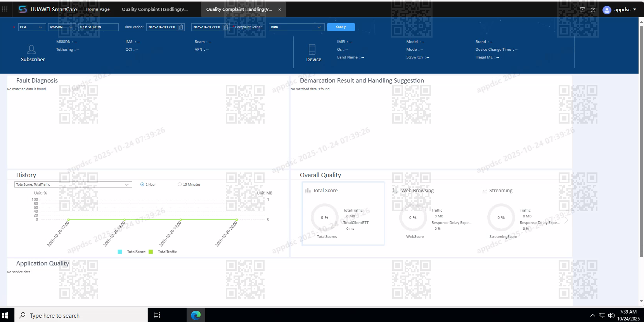The height and width of the screenshot is (322, 644).
Task: Select the 1 Hour granularity radio
Action: click(x=142, y=184)
